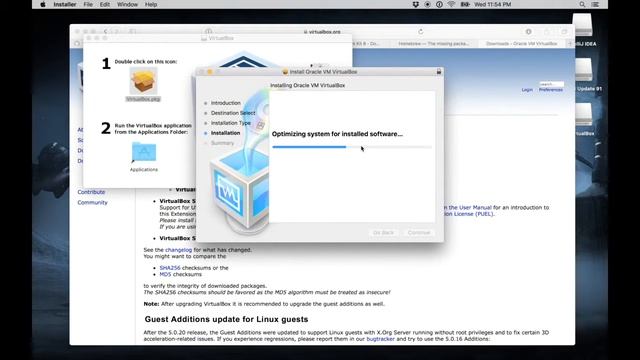Click the Guest Additions update for Linux guests heading

[x=227, y=319]
